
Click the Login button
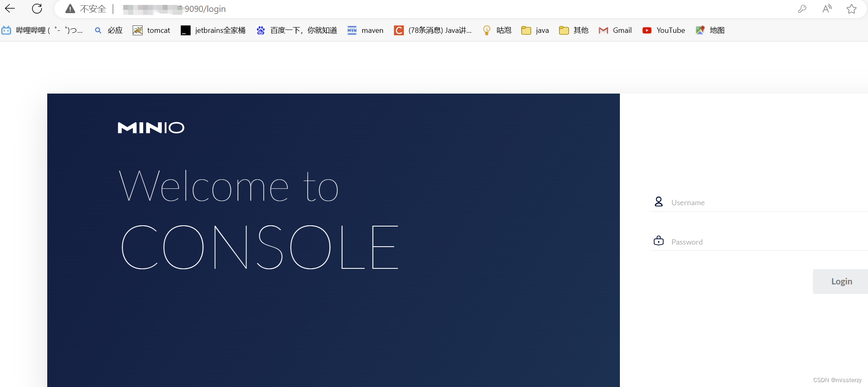coord(841,281)
